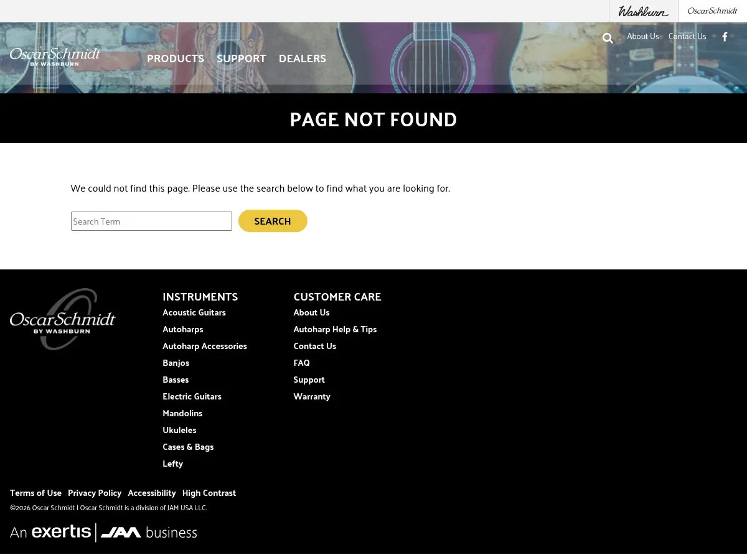Click the Exertis JAM business logo
The image size is (747, 560).
point(103,533)
